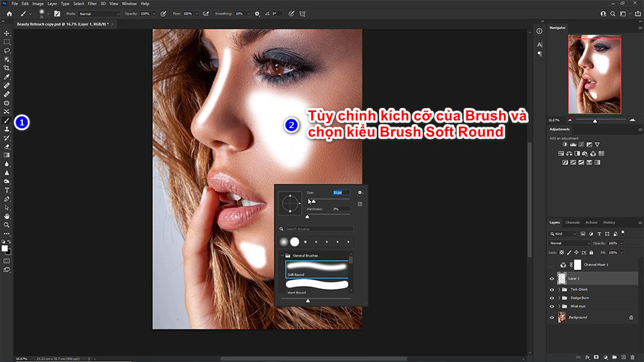Select the Crop tool

(7, 68)
